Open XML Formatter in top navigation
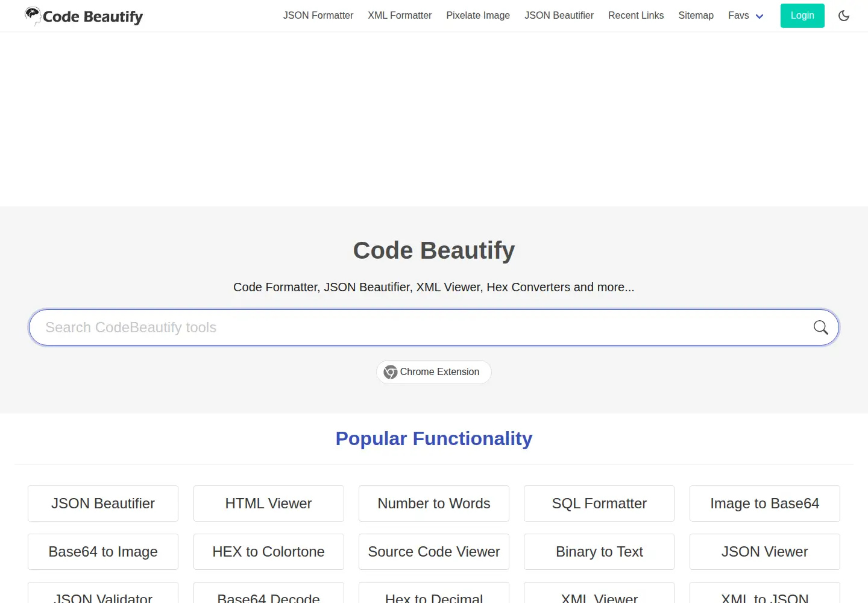Image resolution: width=868 pixels, height=603 pixels. click(x=400, y=16)
